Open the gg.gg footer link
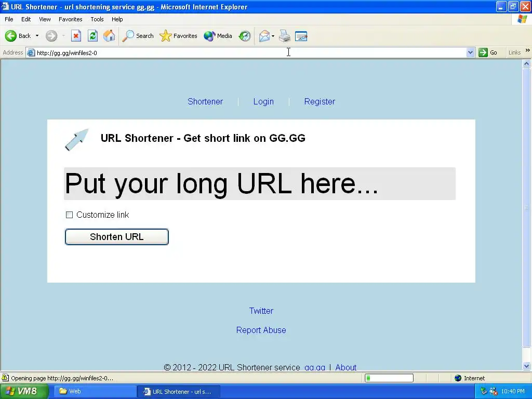Screen dimensions: 532x399 click(x=315, y=367)
